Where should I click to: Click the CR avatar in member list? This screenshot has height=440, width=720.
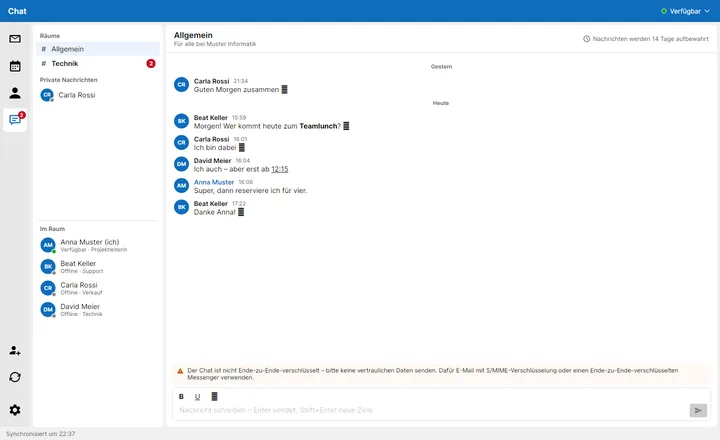48,288
